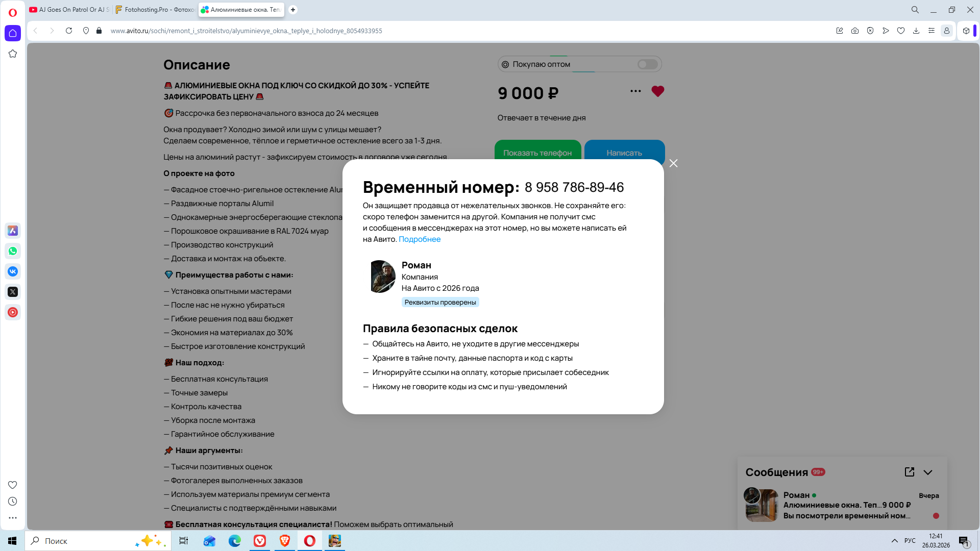Open the Aria AI sidebar icon
Screen dimensions: 980x551
[13, 231]
